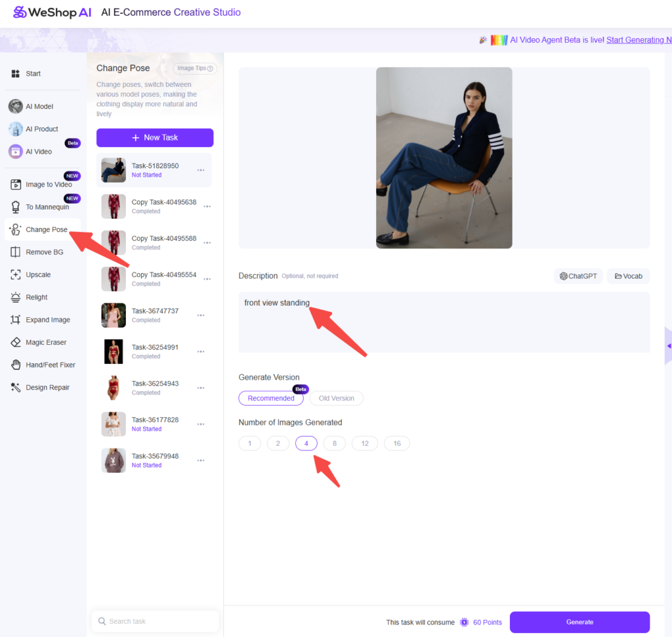This screenshot has height=637, width=672.
Task: Choose 8 images to generate
Action: tap(334, 443)
